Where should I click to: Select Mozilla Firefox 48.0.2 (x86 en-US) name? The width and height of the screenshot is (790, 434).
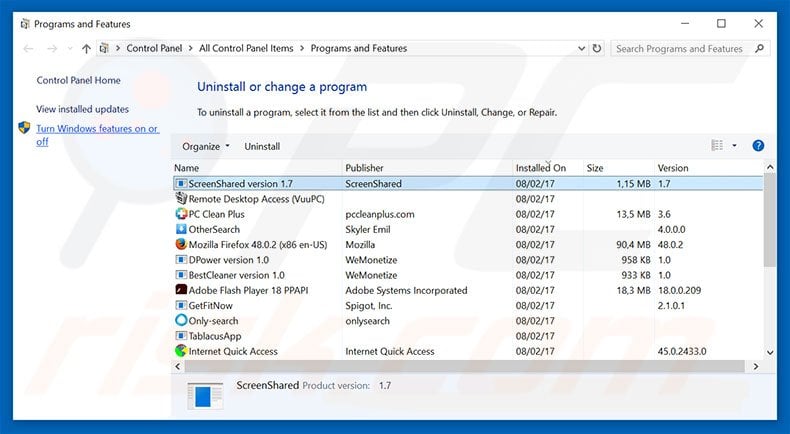[x=258, y=244]
